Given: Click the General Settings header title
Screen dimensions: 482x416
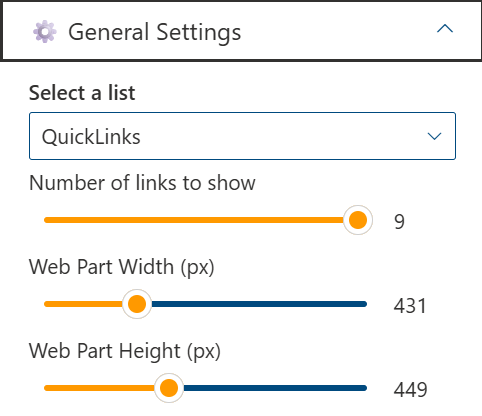Looking at the screenshot, I should 155,33.
